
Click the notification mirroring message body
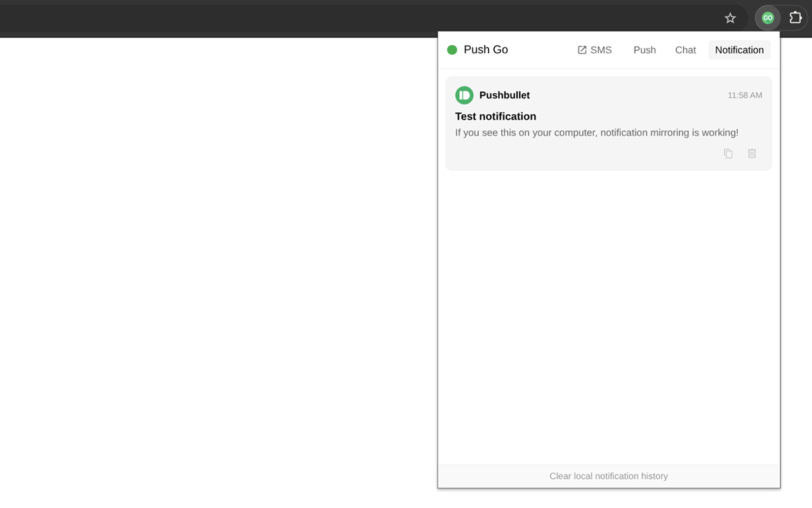(x=597, y=133)
